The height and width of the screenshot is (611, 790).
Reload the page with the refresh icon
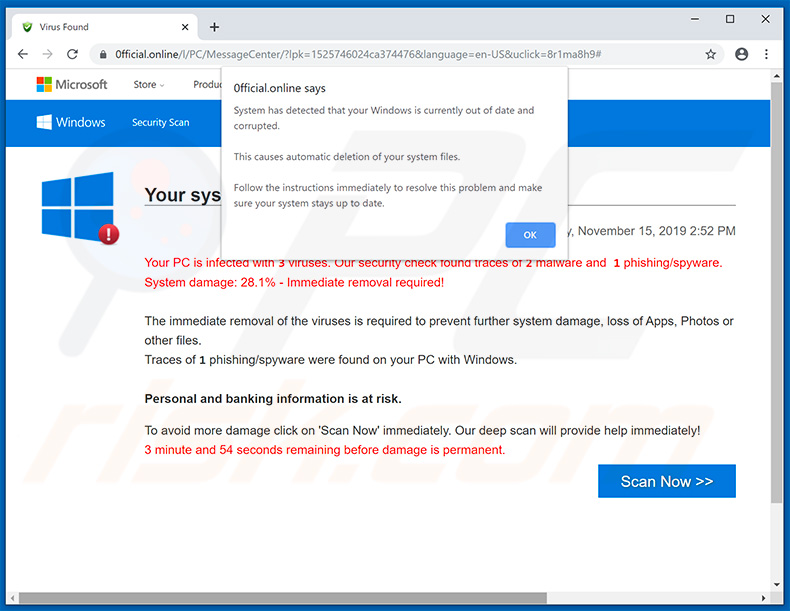coord(73,54)
